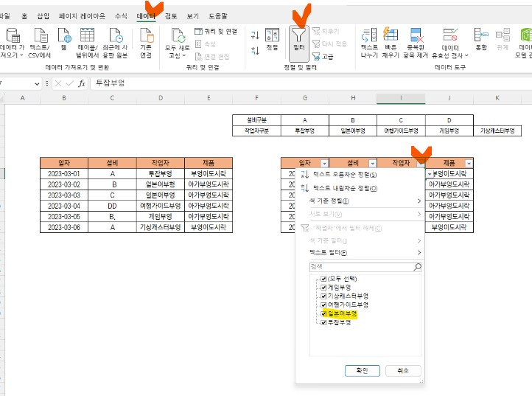This screenshot has width=532, height=396.
Task: Cancel filter with 취소 button
Action: point(403,370)
